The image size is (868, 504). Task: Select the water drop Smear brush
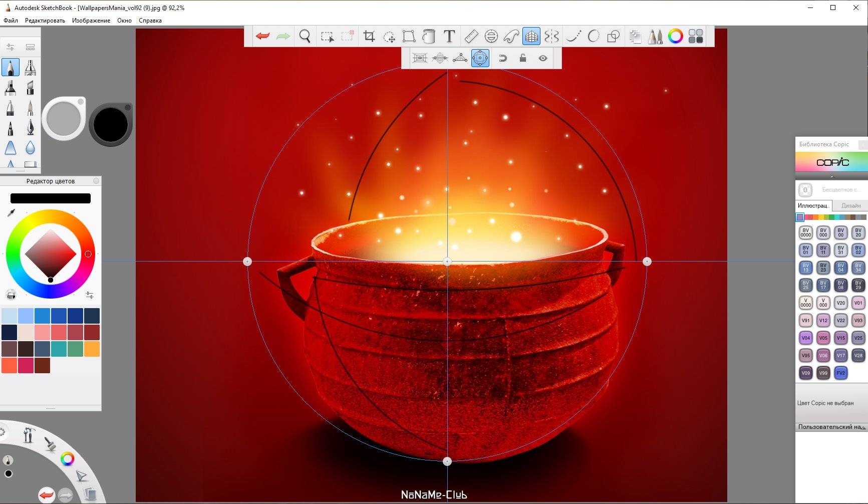click(x=30, y=148)
